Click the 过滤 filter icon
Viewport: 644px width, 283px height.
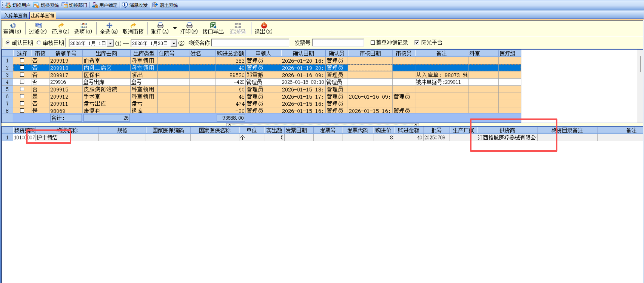[x=38, y=25]
